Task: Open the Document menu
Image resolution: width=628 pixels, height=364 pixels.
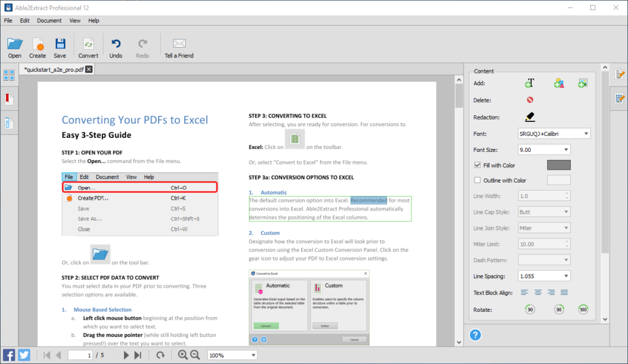Action: (x=49, y=20)
